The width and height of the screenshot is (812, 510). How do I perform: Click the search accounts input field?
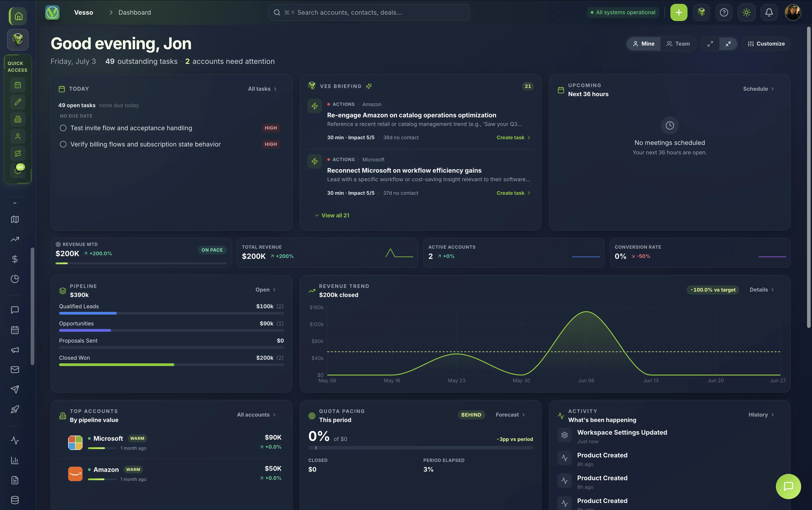[369, 12]
